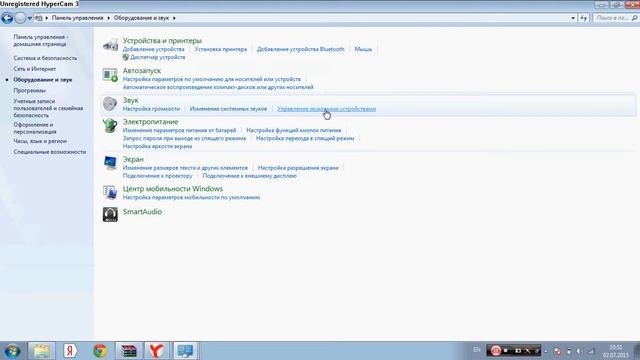Open 'Оформление и персонализация' sidebar link
The height and width of the screenshot is (360, 640).
(35, 128)
